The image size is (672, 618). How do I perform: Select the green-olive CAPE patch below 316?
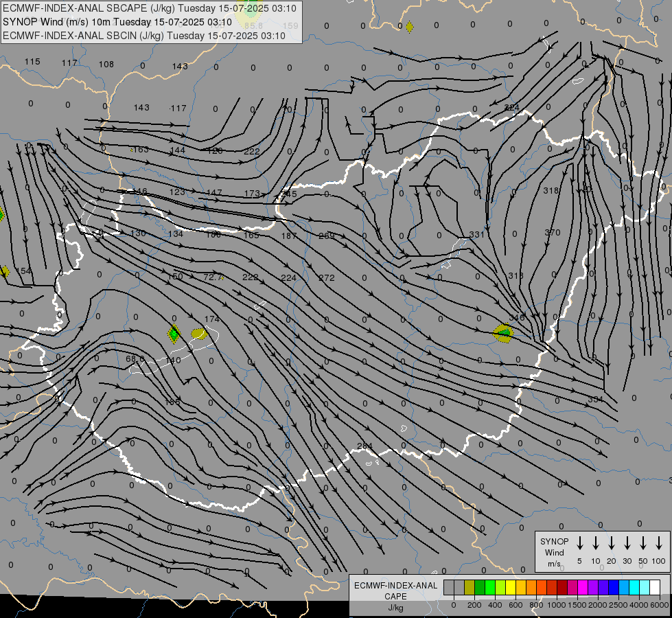[503, 333]
